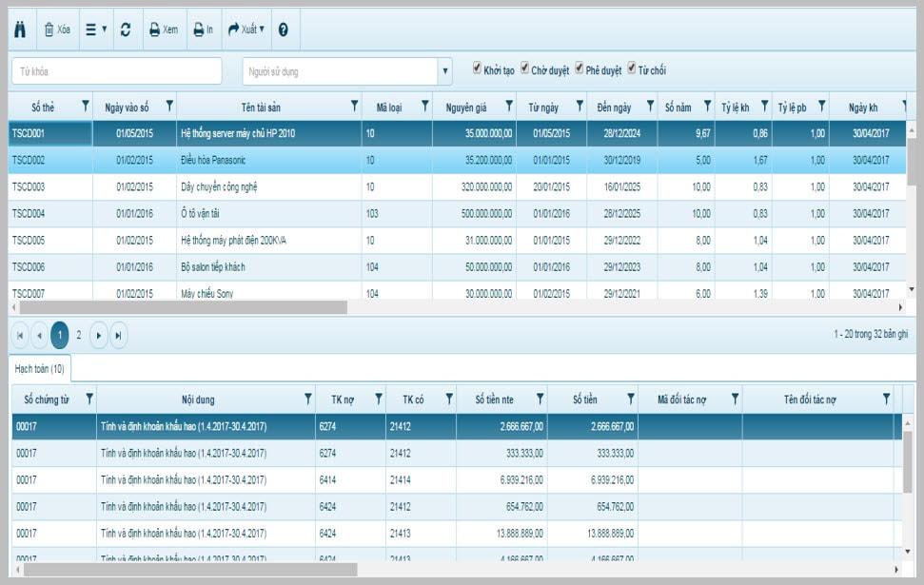Select page 1 in pager
The image size is (924, 585).
click(60, 335)
